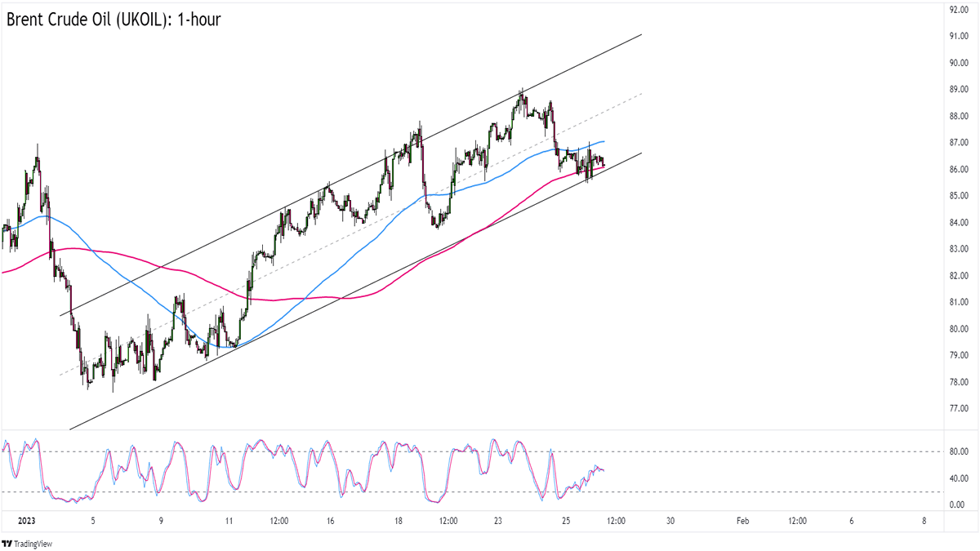
Task: Click right end of blue moving average line
Action: coord(604,142)
